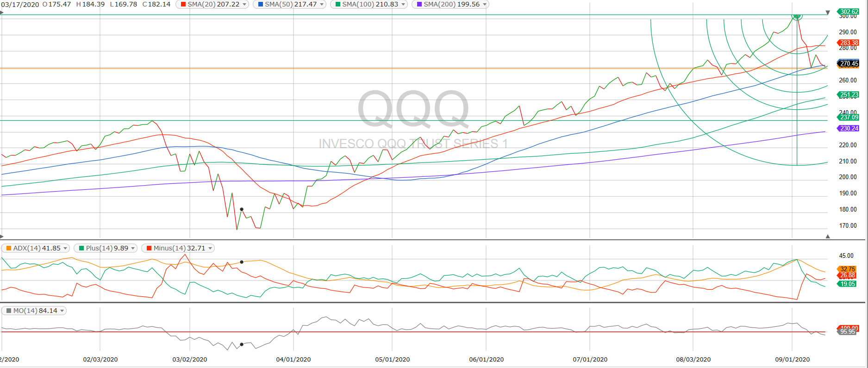Image resolution: width=868 pixels, height=368 pixels.
Task: Open the Plus(14) indicator dropdown arrow
Action: (x=133, y=248)
